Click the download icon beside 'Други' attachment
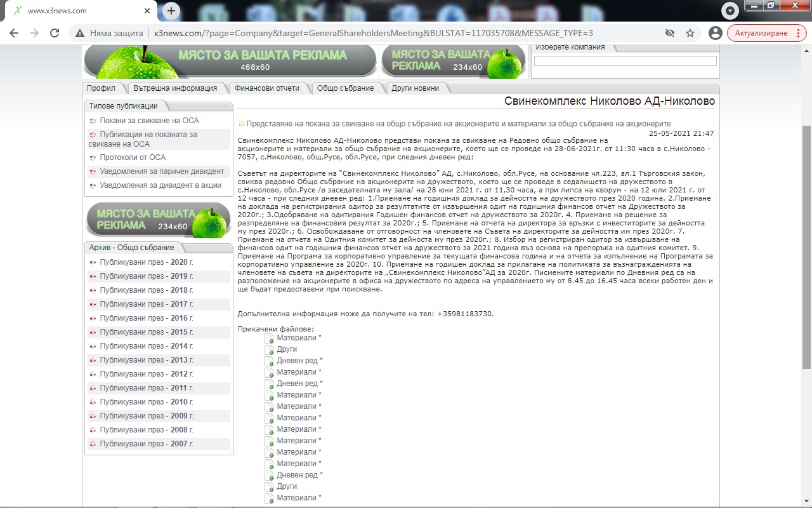This screenshot has height=508, width=812. [269, 350]
